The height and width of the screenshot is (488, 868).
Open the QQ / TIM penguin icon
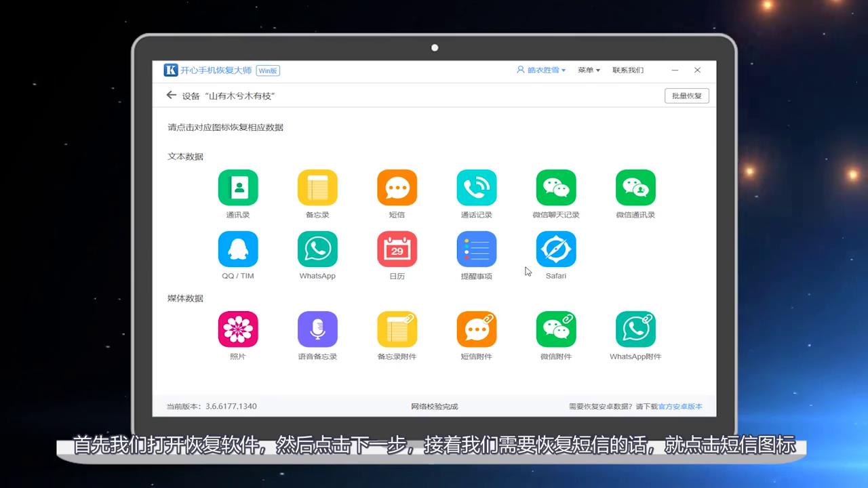(238, 249)
